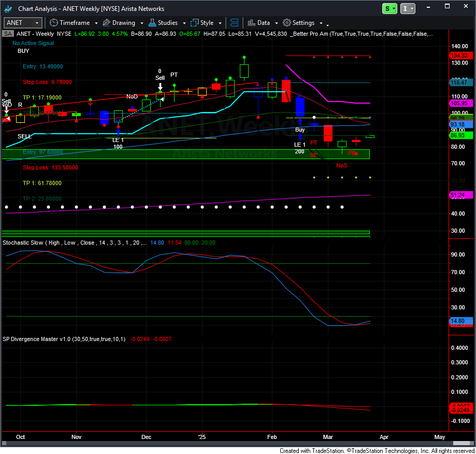476x454 pixels.
Task: Click the red -0.0249 divergence value label
Action: click(460, 410)
